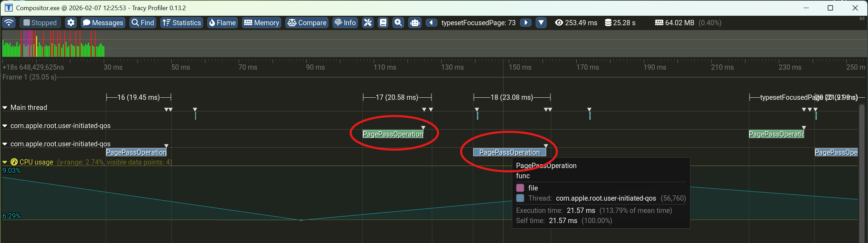This screenshot has width=868, height=243.
Task: Open the Statistics panel
Action: (182, 23)
